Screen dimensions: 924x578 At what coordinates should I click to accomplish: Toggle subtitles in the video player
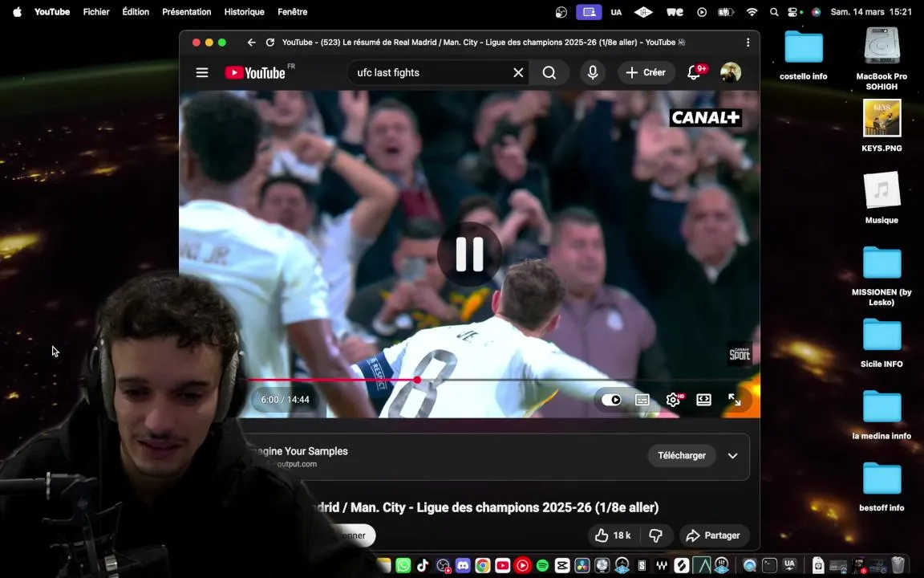[x=642, y=400]
